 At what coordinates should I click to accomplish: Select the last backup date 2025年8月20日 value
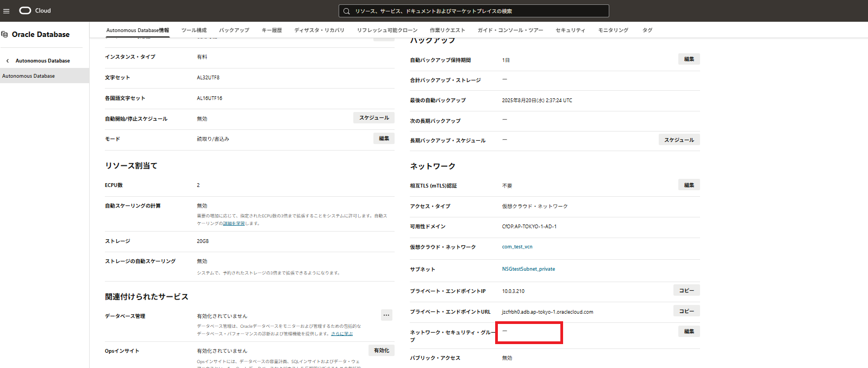(x=537, y=101)
